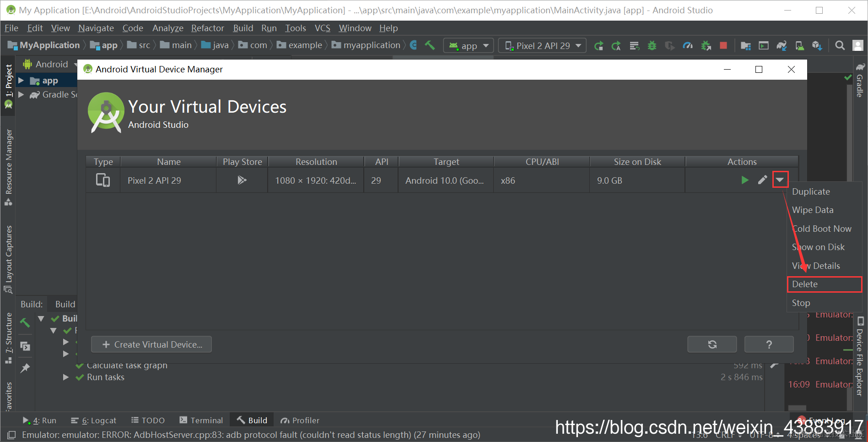Open the Terminal tool window tab
868x442 pixels.
tap(201, 420)
